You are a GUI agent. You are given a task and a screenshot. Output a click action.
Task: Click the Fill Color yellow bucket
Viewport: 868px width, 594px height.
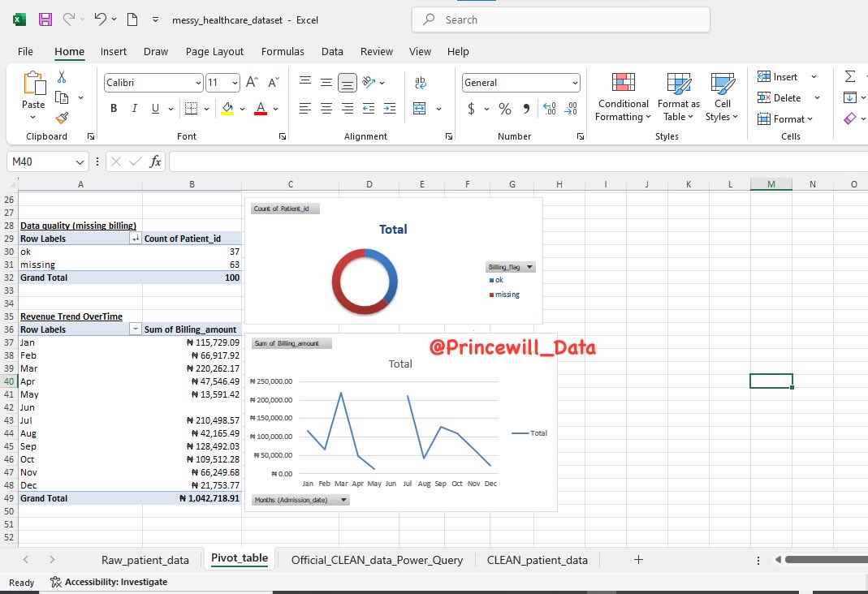tap(227, 109)
